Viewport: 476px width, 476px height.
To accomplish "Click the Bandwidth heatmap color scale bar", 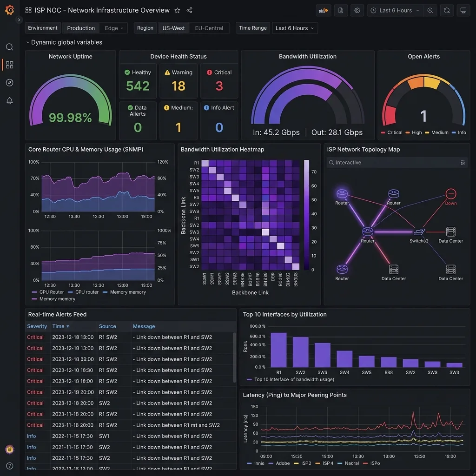I will coord(307,215).
